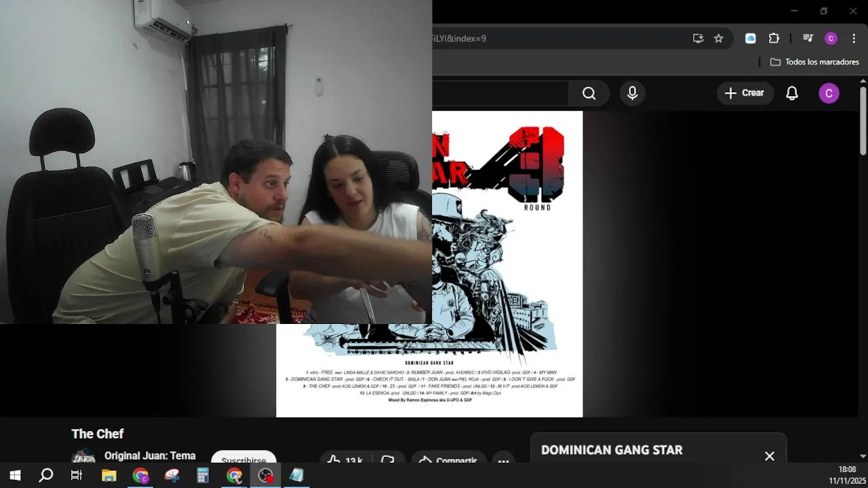868x488 pixels.
Task: Switch to the OBS Studio taskbar icon
Action: click(x=265, y=475)
